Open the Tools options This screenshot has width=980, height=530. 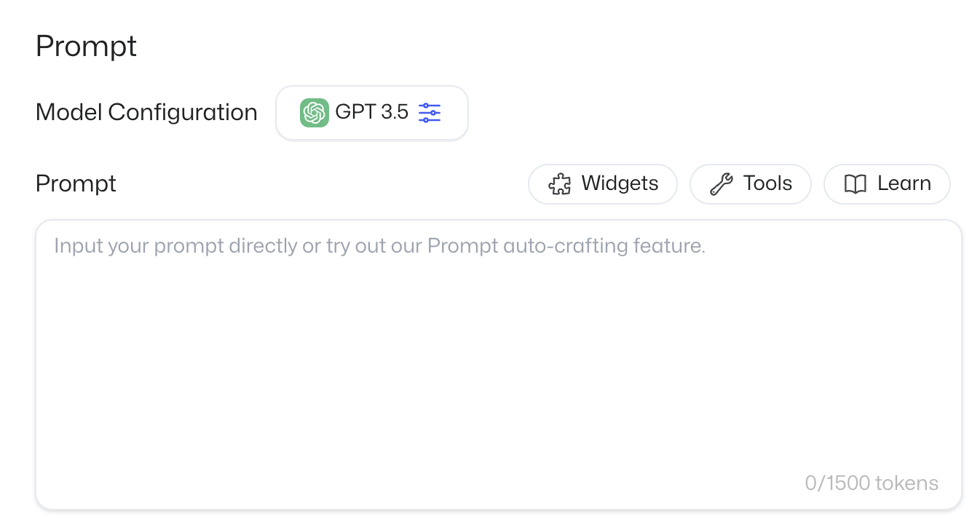pyautogui.click(x=750, y=184)
